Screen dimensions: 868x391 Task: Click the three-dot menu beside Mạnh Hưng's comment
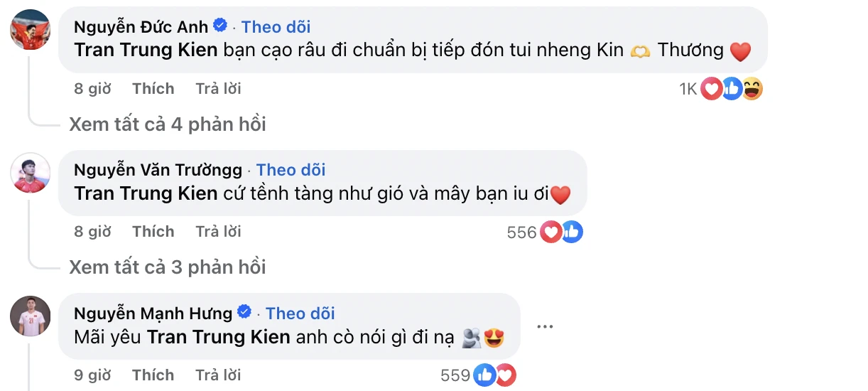tap(545, 327)
